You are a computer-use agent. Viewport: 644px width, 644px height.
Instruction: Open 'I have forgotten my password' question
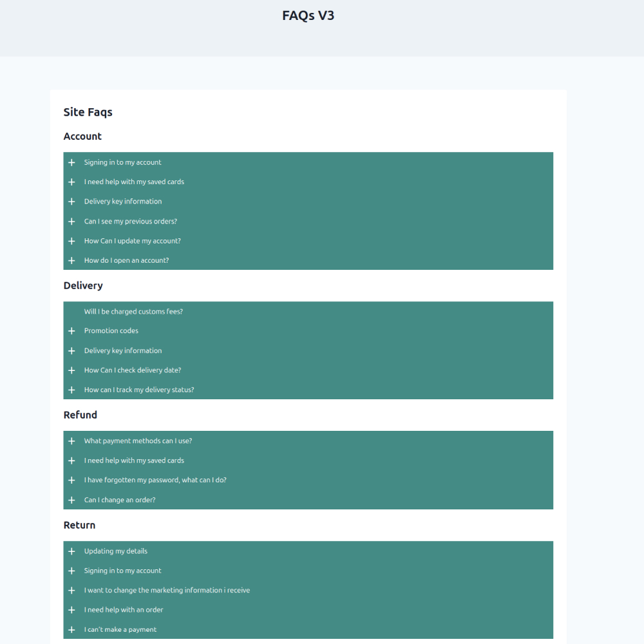pyautogui.click(x=155, y=480)
